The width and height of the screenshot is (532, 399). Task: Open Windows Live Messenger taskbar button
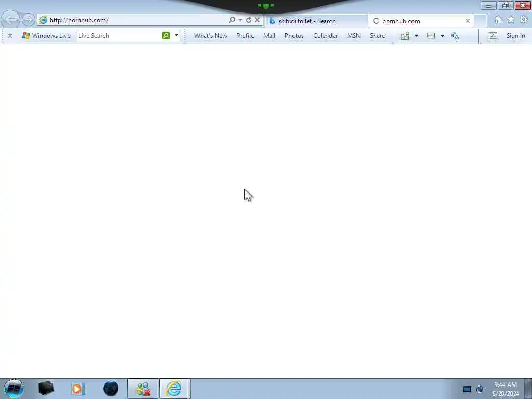coord(143,389)
